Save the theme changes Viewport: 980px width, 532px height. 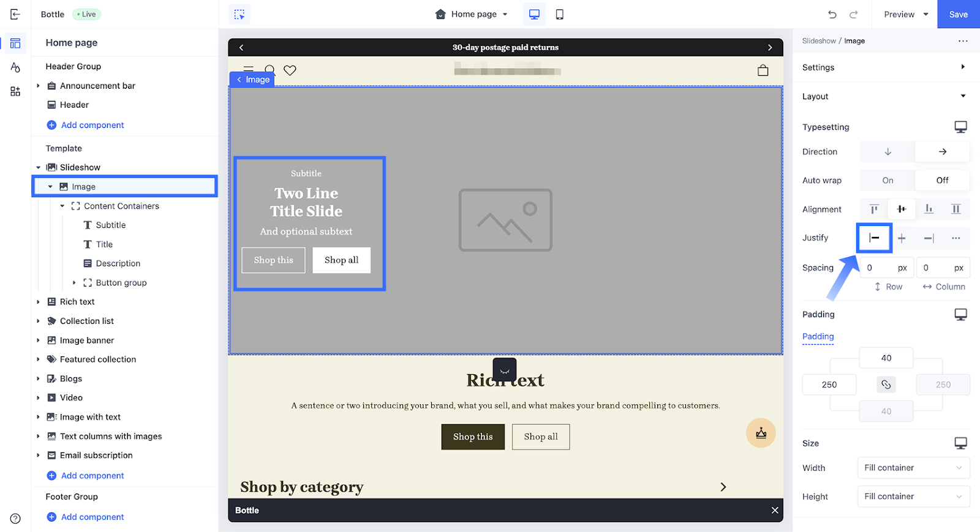(x=959, y=14)
